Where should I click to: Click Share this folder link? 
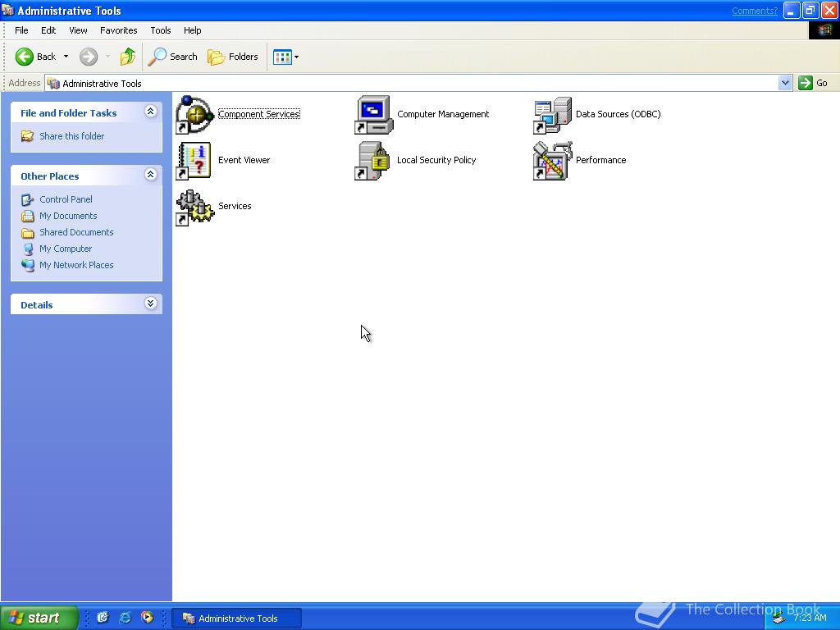coord(72,136)
